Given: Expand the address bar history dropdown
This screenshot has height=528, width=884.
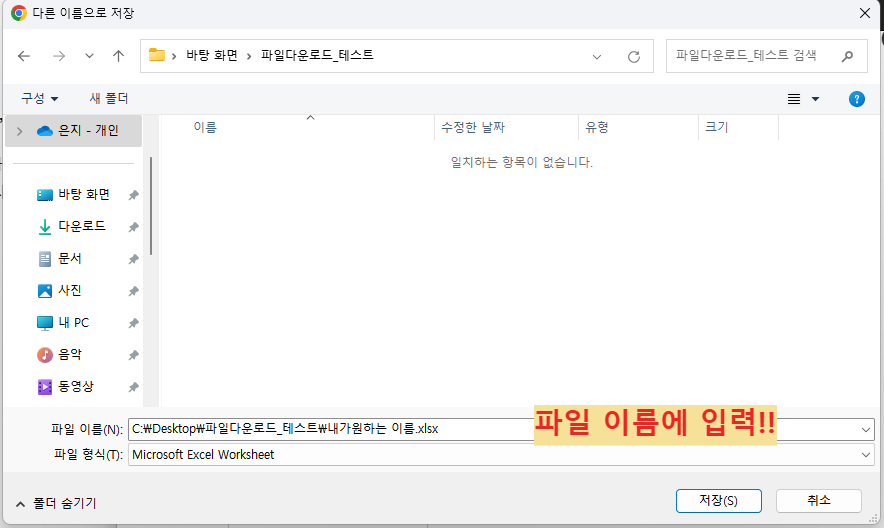Looking at the screenshot, I should (x=596, y=56).
